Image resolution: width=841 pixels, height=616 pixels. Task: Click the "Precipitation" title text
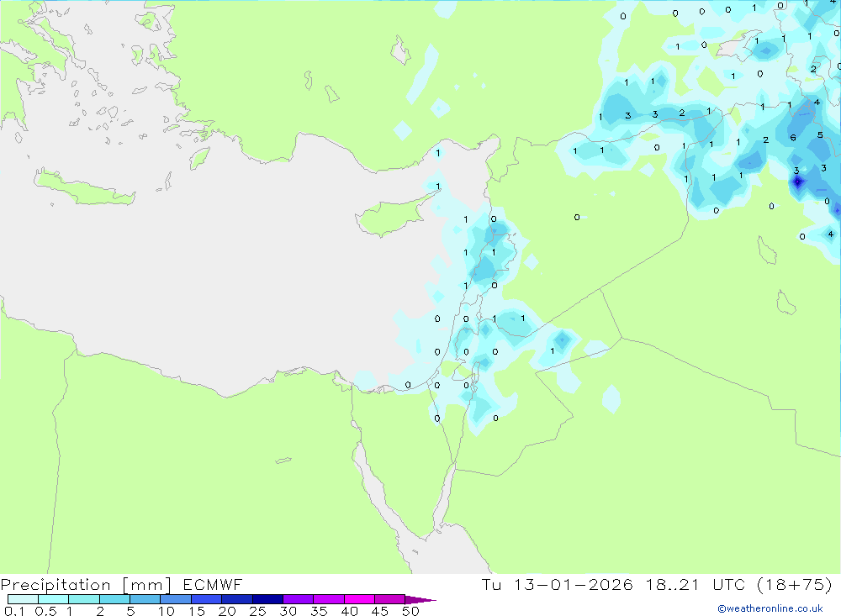[56, 585]
